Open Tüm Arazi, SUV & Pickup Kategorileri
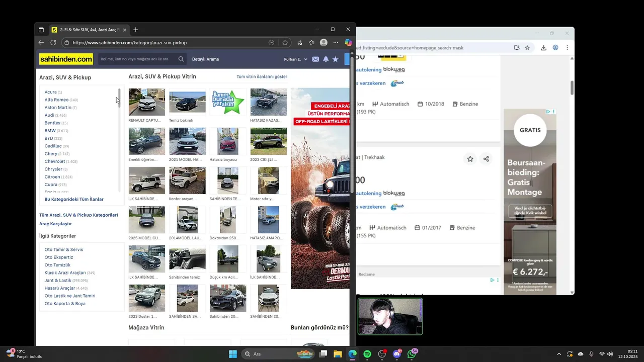 point(78,215)
